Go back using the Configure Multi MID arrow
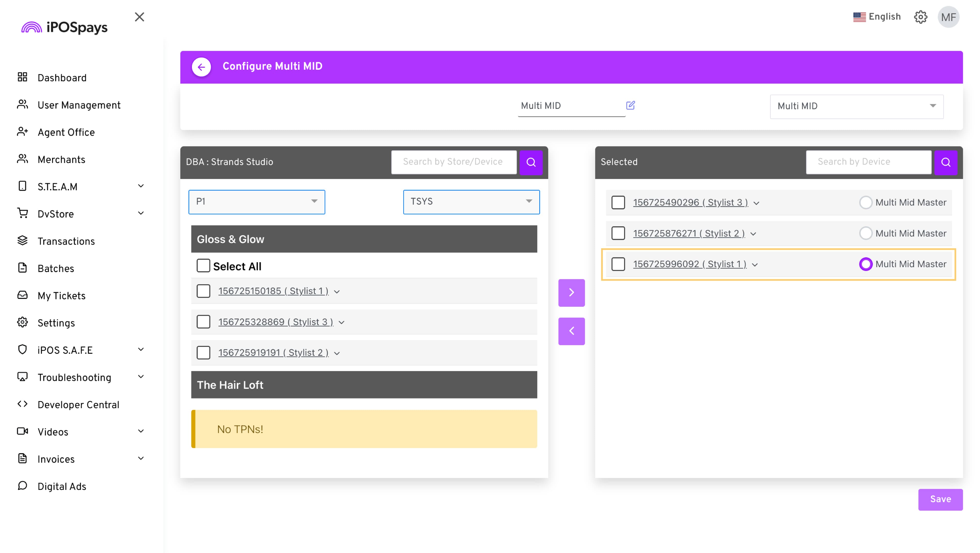980x553 pixels. 201,67
